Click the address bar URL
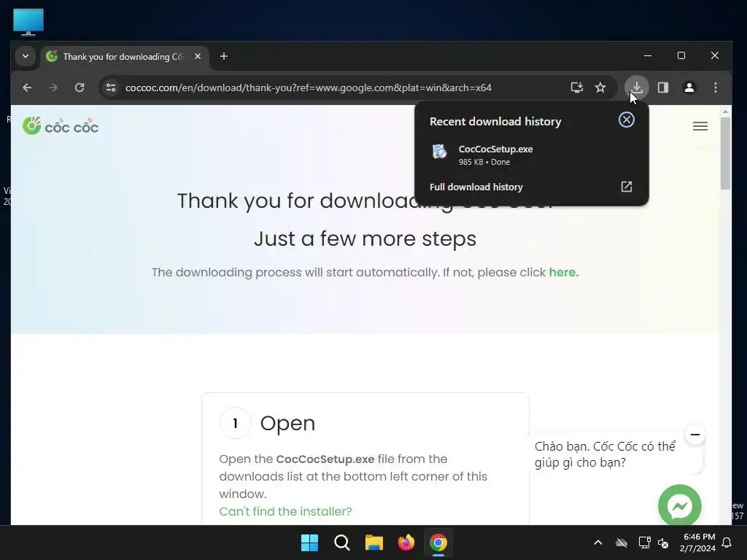 309,87
